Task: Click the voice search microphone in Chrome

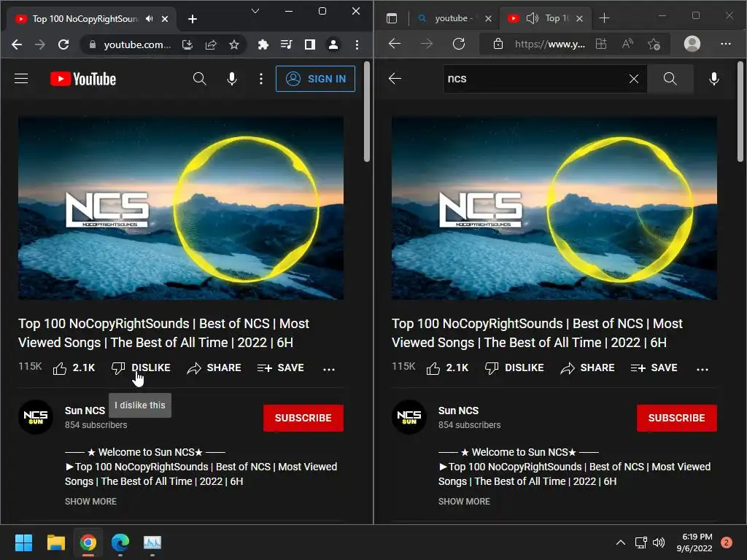Action: [x=232, y=79]
